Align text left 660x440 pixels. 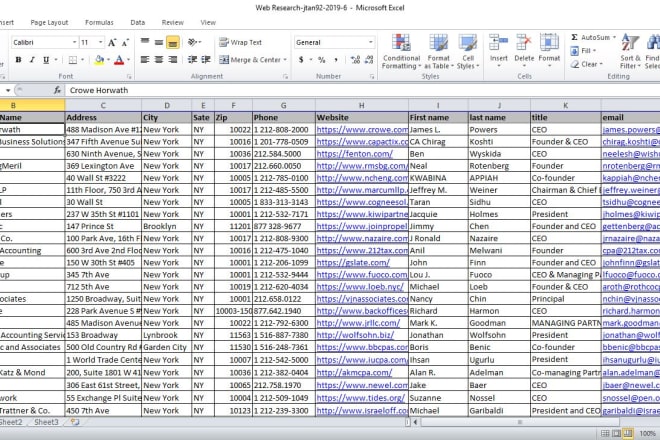[145, 59]
